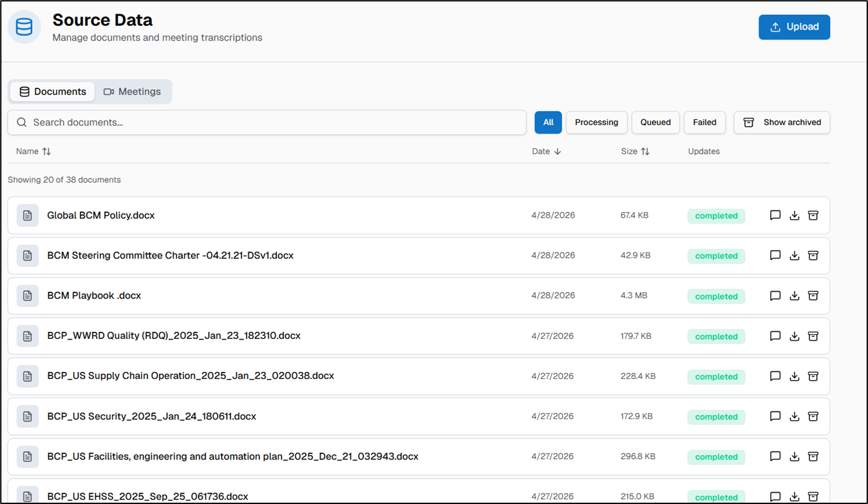Click completed status of BCM Playbook row
The height and width of the screenshot is (504, 868).
point(716,296)
